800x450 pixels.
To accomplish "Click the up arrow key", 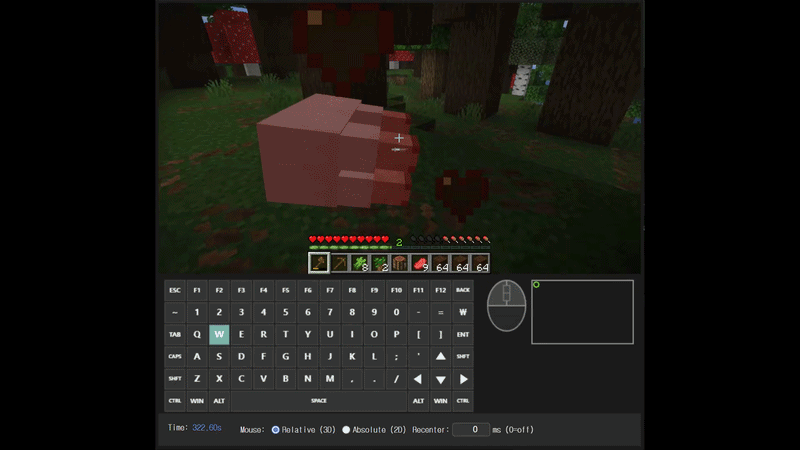I will point(441,357).
